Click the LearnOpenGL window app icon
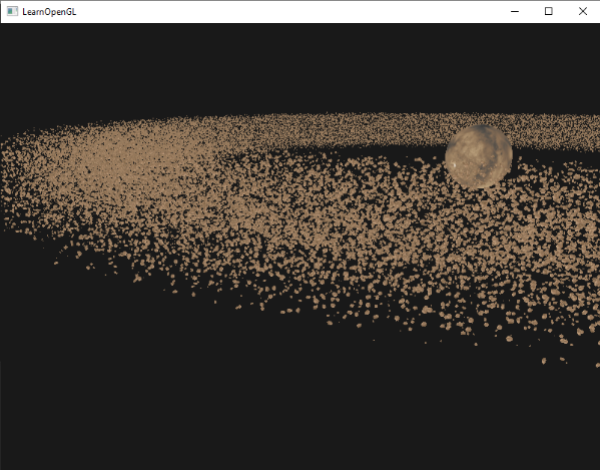Image resolution: width=600 pixels, height=470 pixels. click(12, 11)
